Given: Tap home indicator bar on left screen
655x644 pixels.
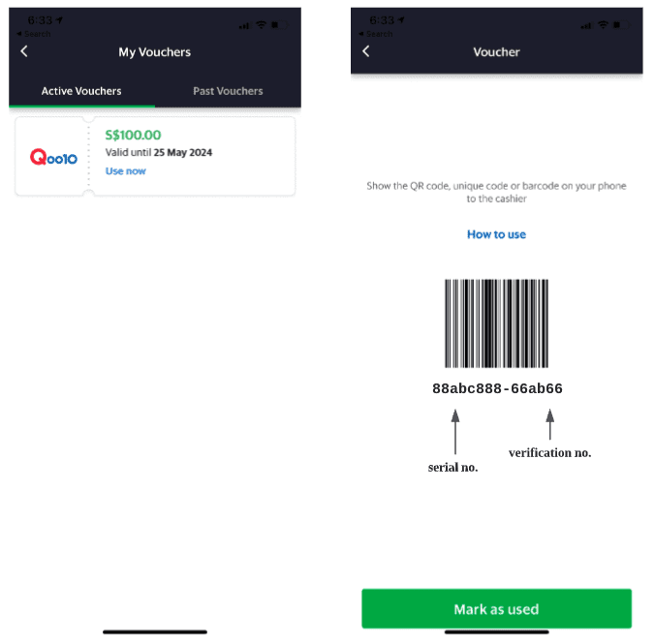Looking at the screenshot, I should (155, 631).
